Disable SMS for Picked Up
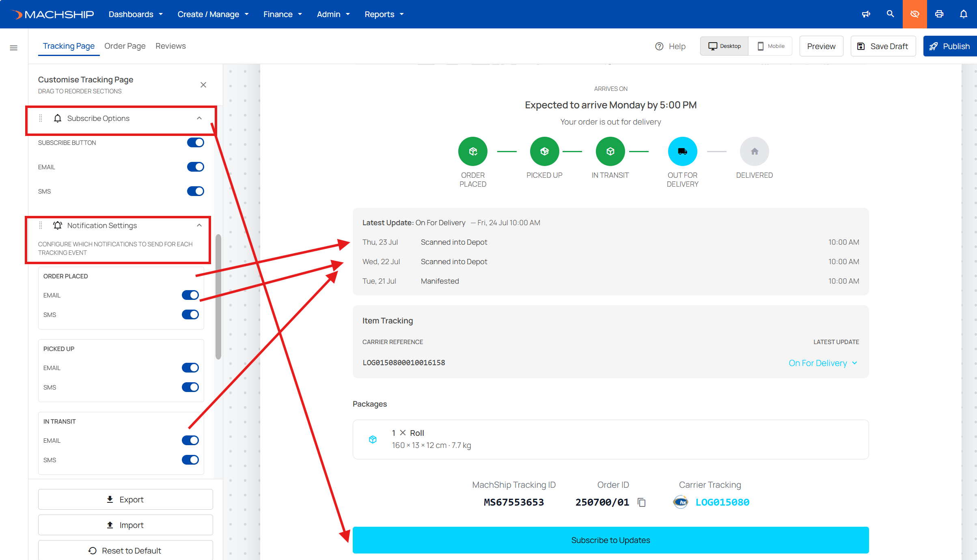Image resolution: width=977 pixels, height=560 pixels. pyautogui.click(x=190, y=388)
